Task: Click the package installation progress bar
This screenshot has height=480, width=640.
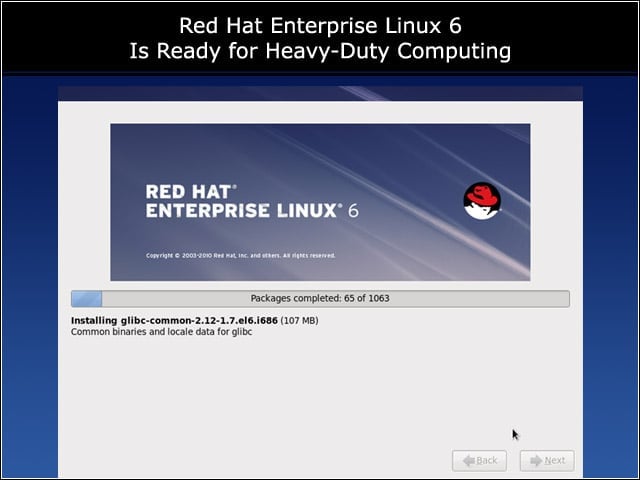Action: pos(320,298)
